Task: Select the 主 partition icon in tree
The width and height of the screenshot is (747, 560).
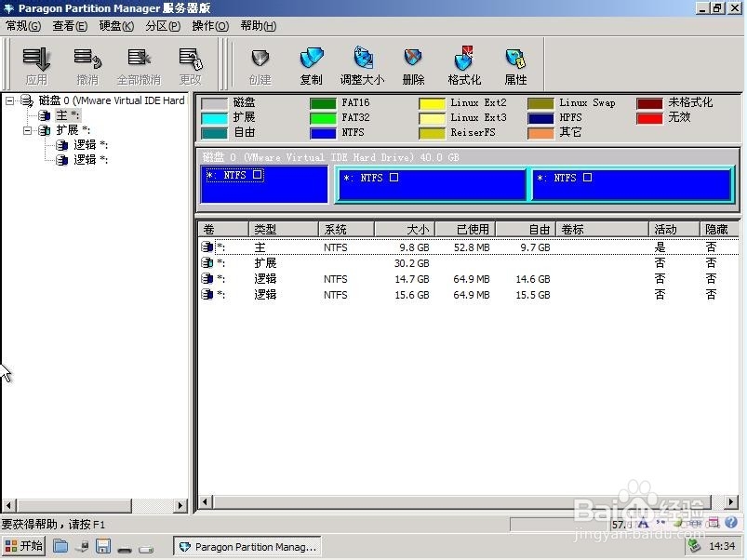Action: click(x=45, y=115)
